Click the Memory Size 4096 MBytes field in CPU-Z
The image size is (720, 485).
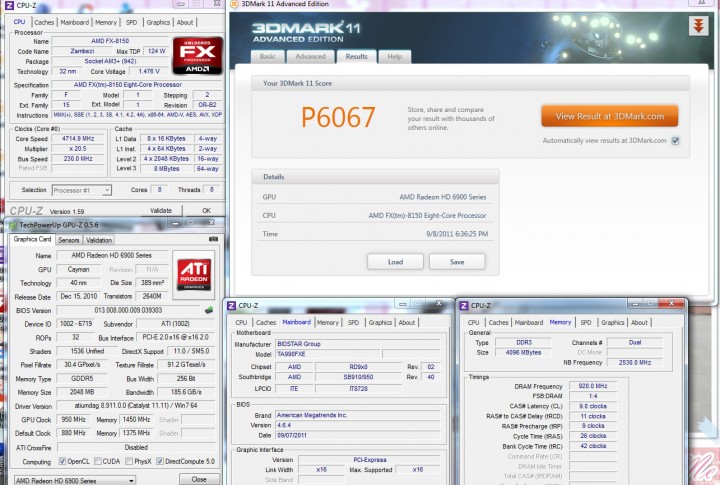click(523, 352)
